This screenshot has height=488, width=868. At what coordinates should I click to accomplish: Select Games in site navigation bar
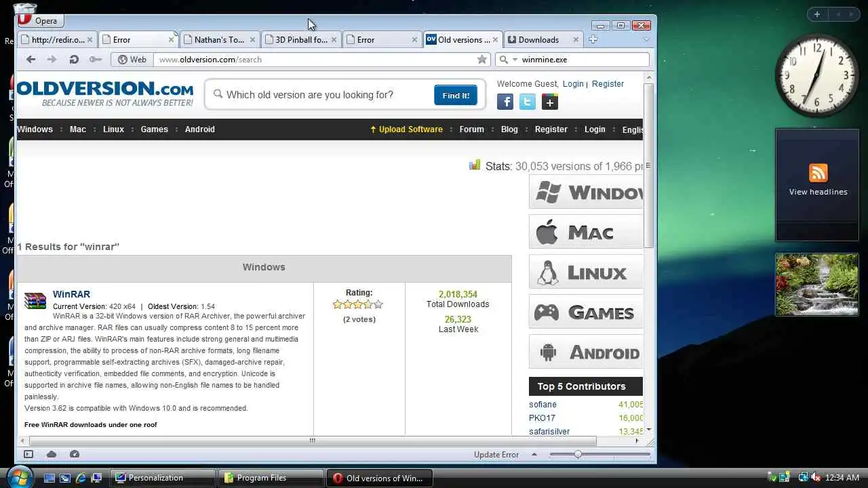(x=155, y=129)
